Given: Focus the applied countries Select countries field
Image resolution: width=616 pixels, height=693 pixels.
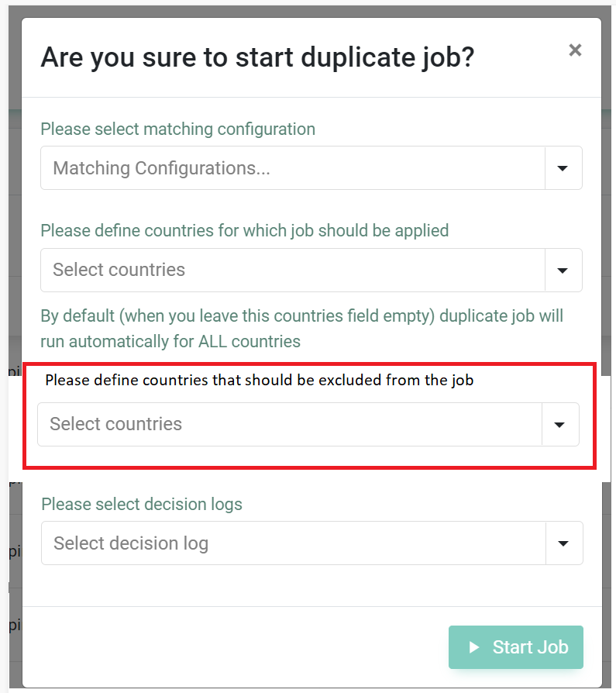Looking at the screenshot, I should pos(293,271).
